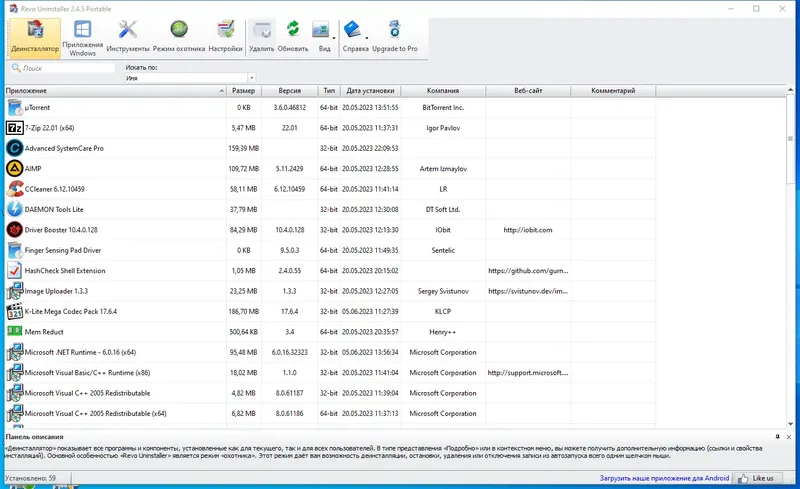Open Настройки settings icon

[225, 37]
